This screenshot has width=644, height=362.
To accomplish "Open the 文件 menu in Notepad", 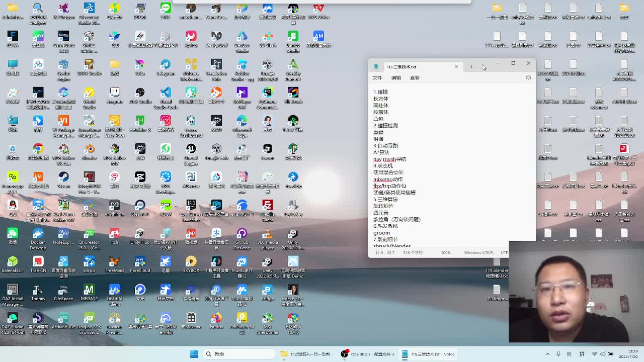I will click(377, 78).
